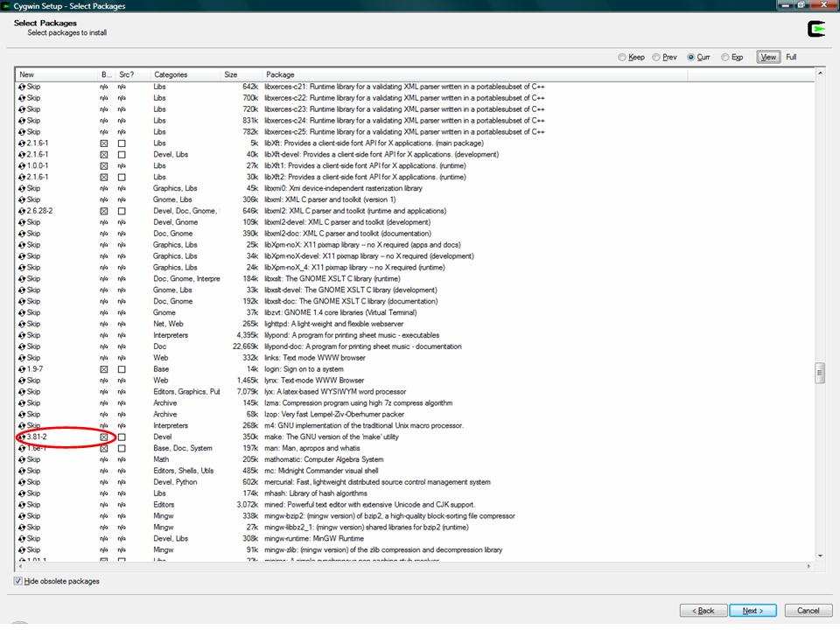Image resolution: width=840 pixels, height=630 pixels.
Task: Go back with the Back button
Action: (703, 610)
